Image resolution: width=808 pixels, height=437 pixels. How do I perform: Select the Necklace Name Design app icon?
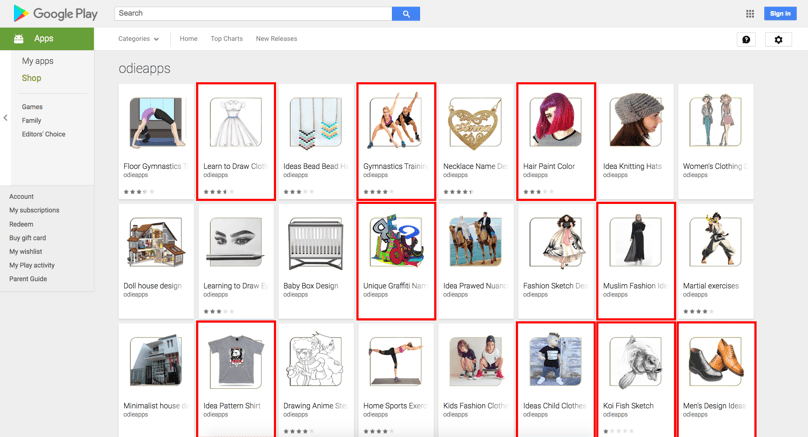tap(475, 123)
